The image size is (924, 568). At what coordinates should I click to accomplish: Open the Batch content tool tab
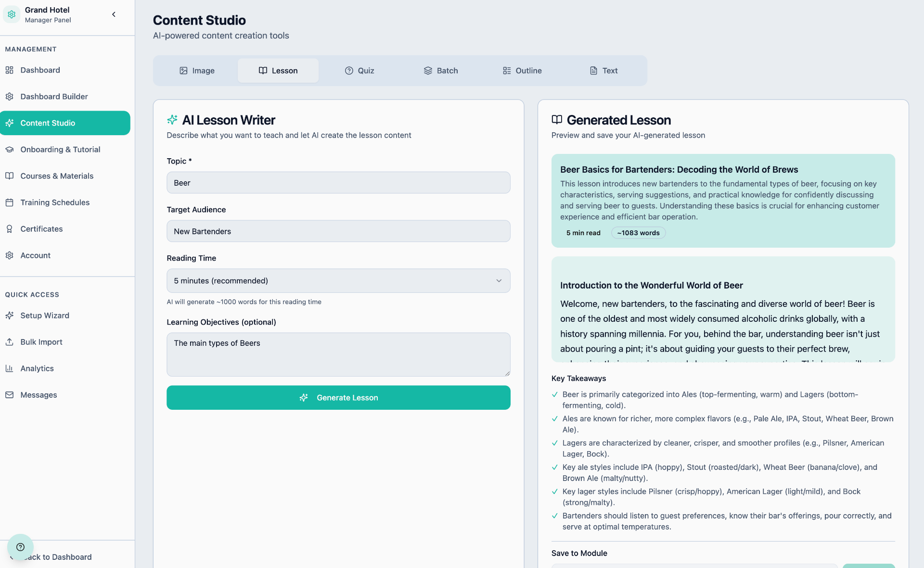pyautogui.click(x=441, y=70)
